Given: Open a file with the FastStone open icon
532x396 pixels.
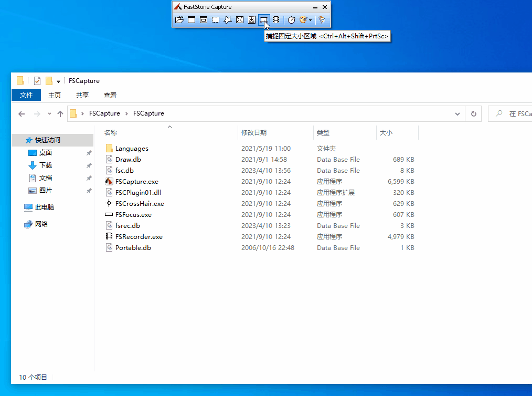Looking at the screenshot, I should click(178, 20).
